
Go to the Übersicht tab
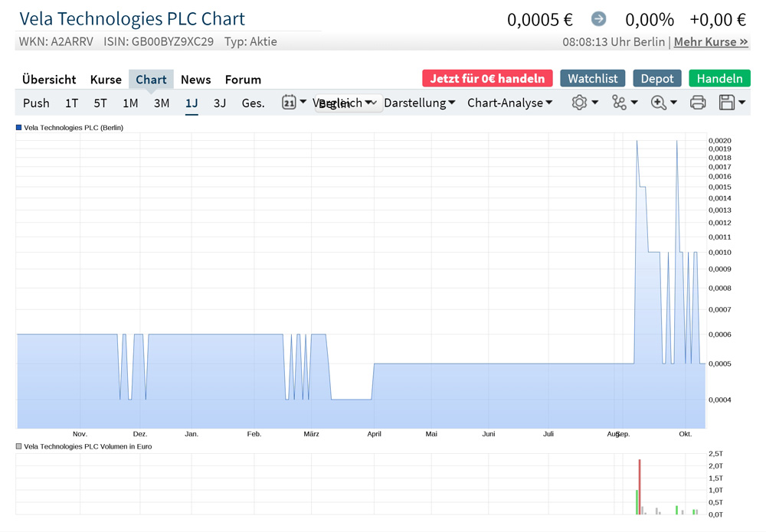49,79
